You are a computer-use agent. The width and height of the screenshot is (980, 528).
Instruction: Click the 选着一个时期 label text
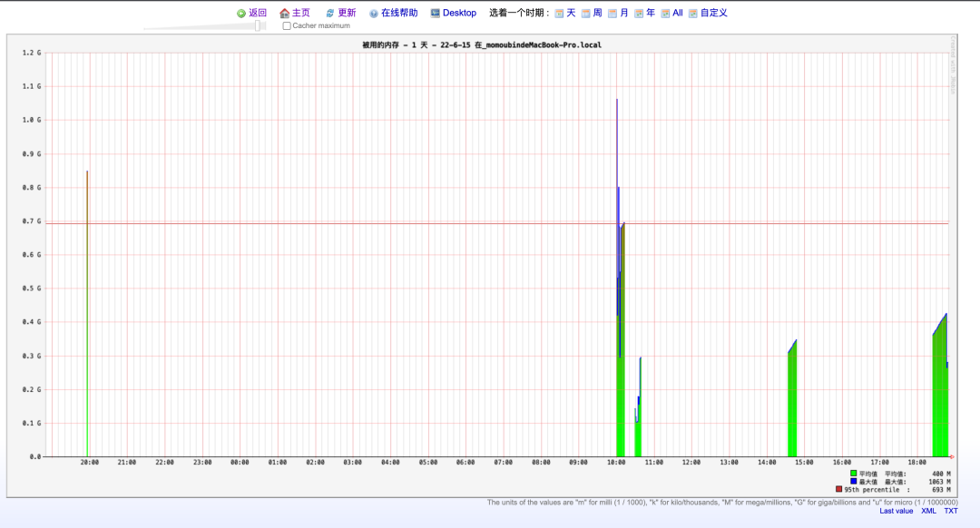click(519, 13)
